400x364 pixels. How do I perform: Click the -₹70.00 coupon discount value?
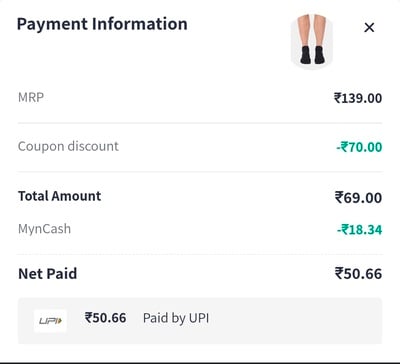coord(359,147)
